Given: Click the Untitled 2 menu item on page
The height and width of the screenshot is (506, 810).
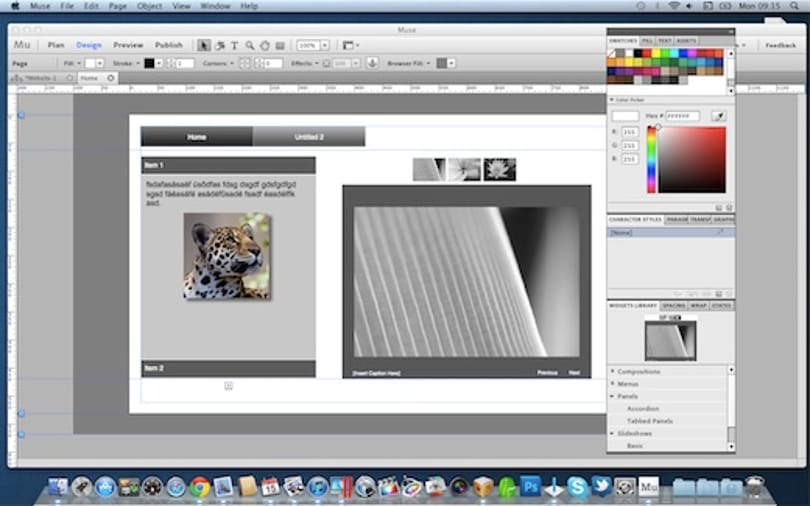Looking at the screenshot, I should (x=309, y=137).
